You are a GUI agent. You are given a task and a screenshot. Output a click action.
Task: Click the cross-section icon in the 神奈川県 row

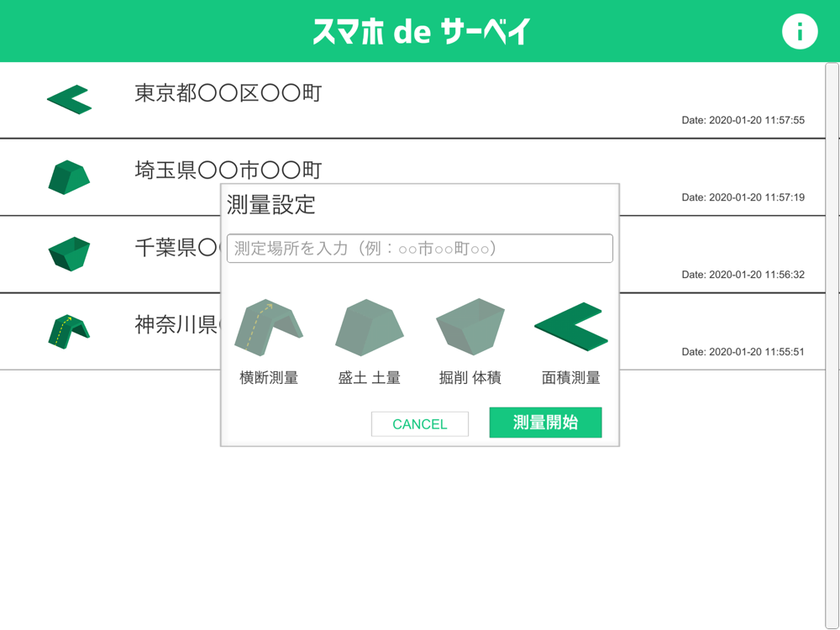point(69,332)
